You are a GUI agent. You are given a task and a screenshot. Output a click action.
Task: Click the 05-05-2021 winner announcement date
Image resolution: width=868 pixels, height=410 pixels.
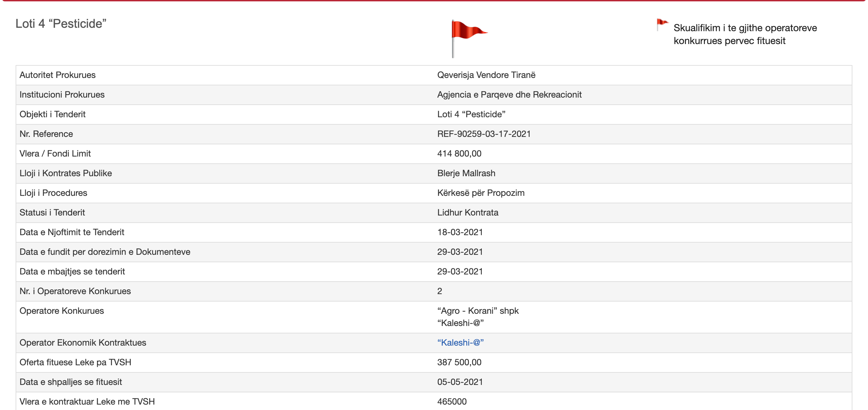tap(460, 382)
